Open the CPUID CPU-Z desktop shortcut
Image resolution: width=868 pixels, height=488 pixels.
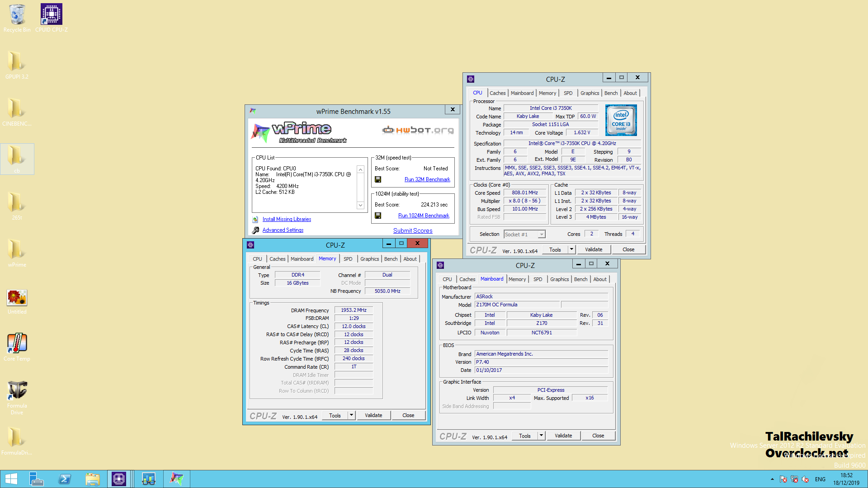coord(52,18)
